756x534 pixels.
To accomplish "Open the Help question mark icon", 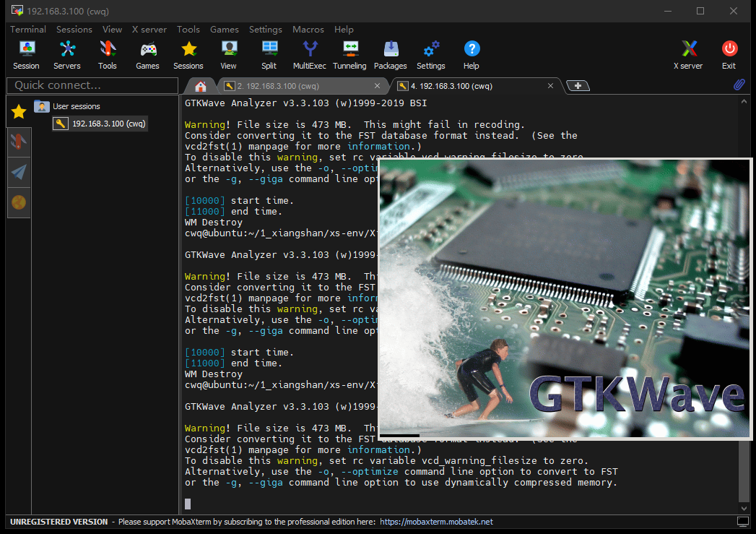I will pyautogui.click(x=472, y=55).
